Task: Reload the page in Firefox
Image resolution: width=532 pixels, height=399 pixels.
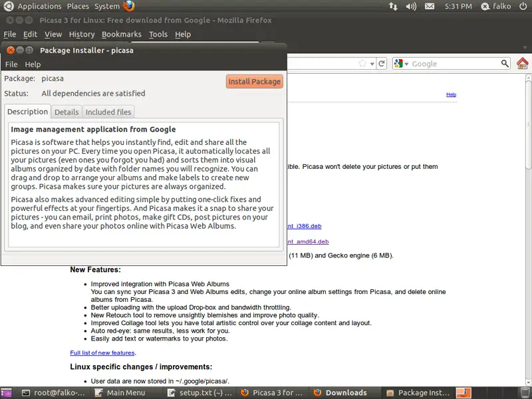Action: point(382,63)
